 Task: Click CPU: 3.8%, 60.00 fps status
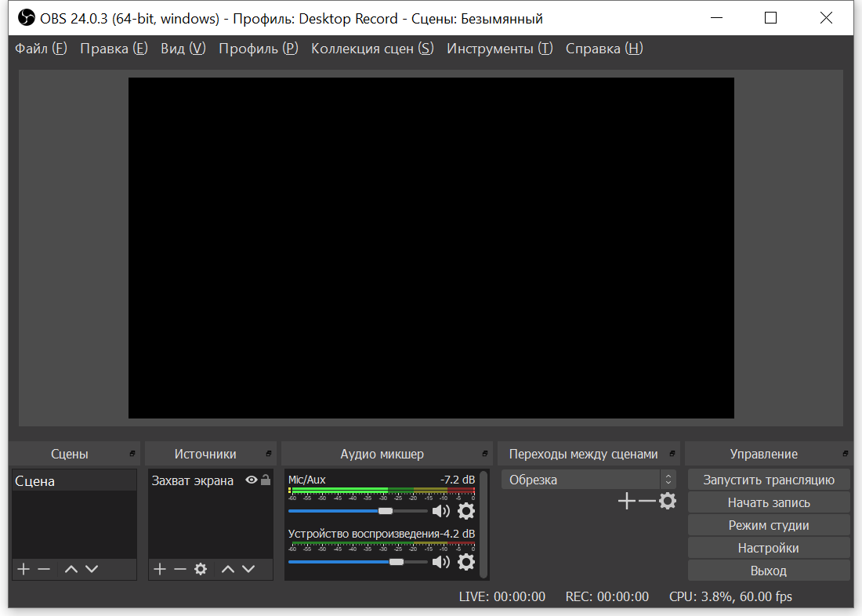point(730,596)
